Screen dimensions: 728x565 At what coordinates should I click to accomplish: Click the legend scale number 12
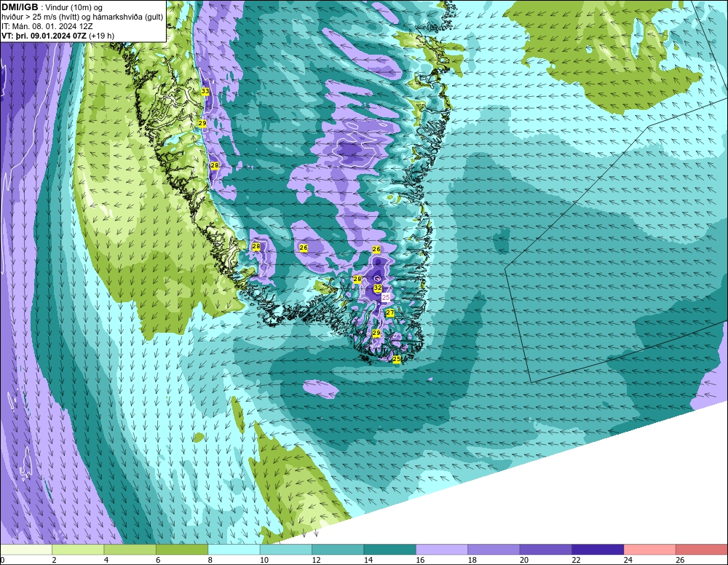click(316, 560)
